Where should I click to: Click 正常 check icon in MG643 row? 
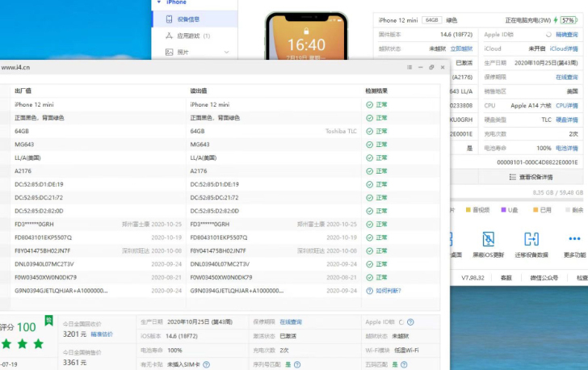tap(369, 145)
